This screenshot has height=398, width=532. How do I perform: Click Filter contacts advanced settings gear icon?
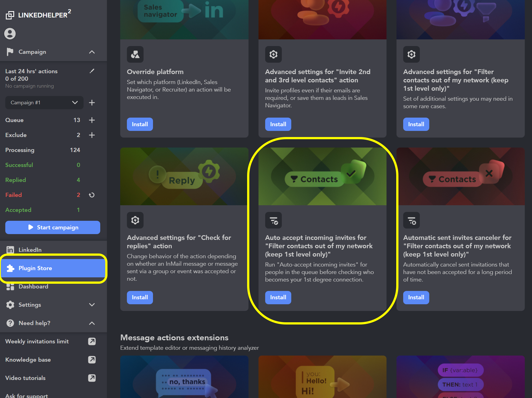coord(411,54)
